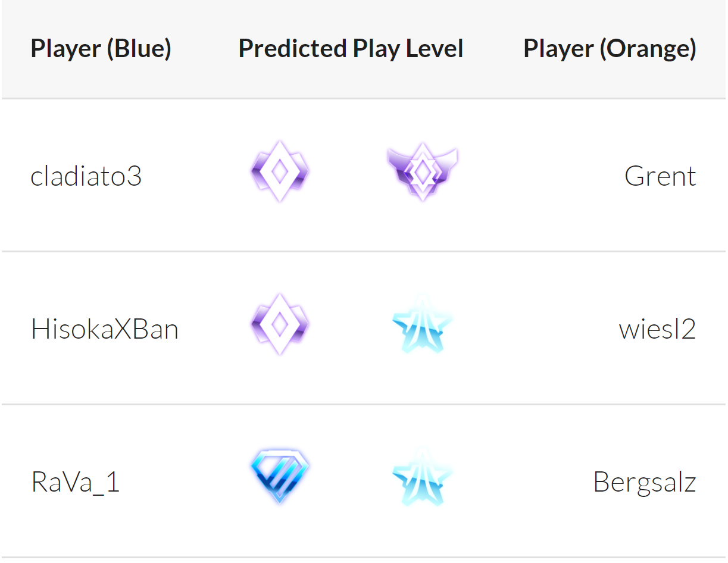Click the word "(Blue)" in the header

point(139,49)
